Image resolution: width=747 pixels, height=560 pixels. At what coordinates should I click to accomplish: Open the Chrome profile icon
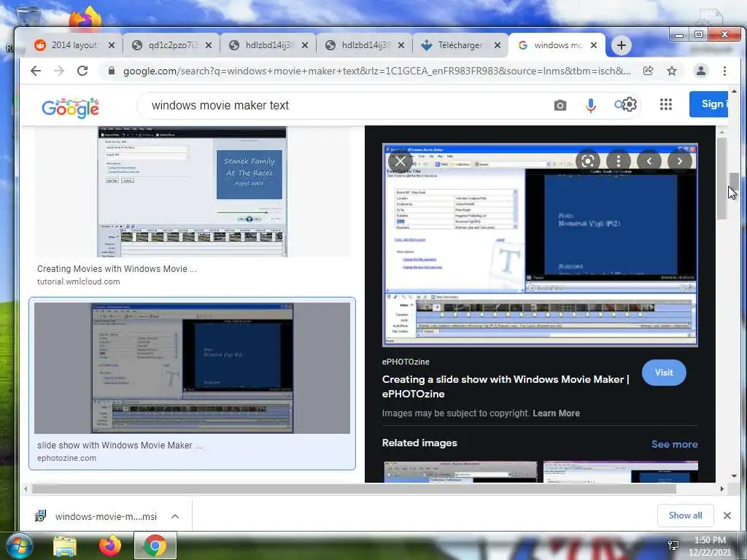[x=701, y=71]
